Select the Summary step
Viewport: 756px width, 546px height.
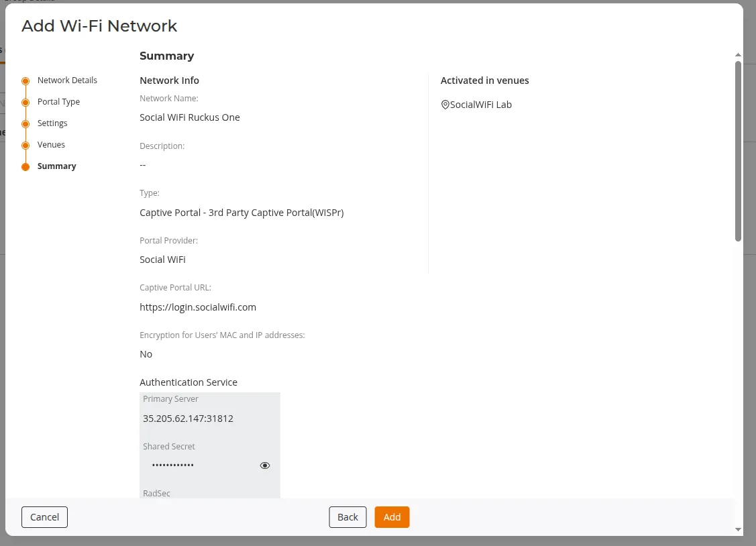(x=56, y=166)
